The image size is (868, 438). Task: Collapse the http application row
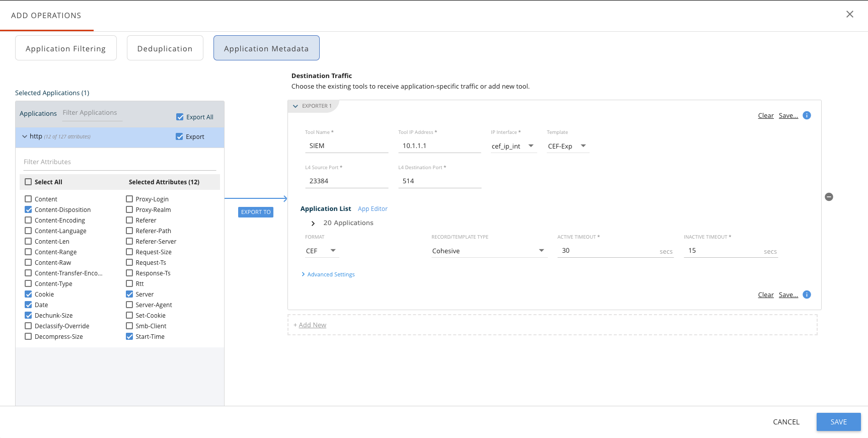point(24,136)
